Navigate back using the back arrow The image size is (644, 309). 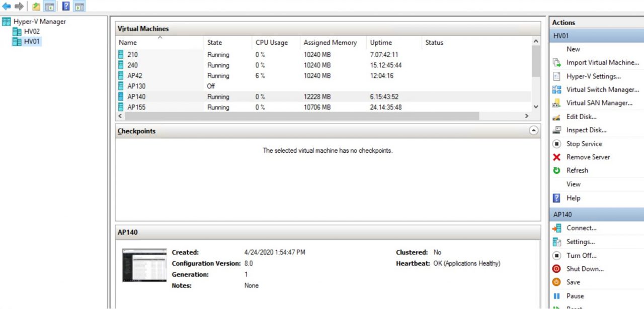point(7,7)
